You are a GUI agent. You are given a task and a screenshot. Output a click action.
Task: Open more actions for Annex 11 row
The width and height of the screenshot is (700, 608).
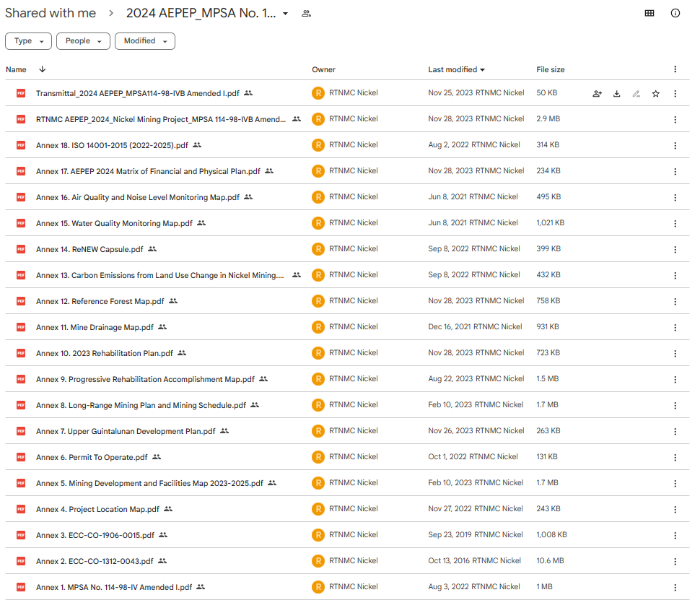click(675, 327)
